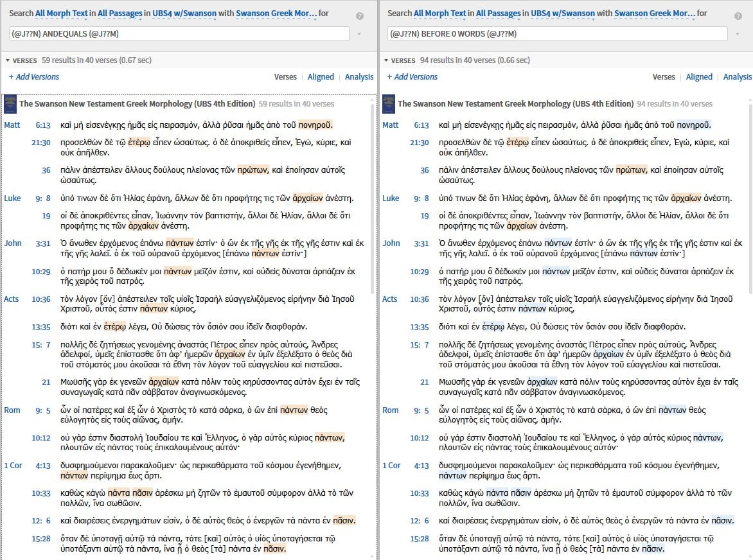Open verse 36 reference in right panel

point(425,170)
